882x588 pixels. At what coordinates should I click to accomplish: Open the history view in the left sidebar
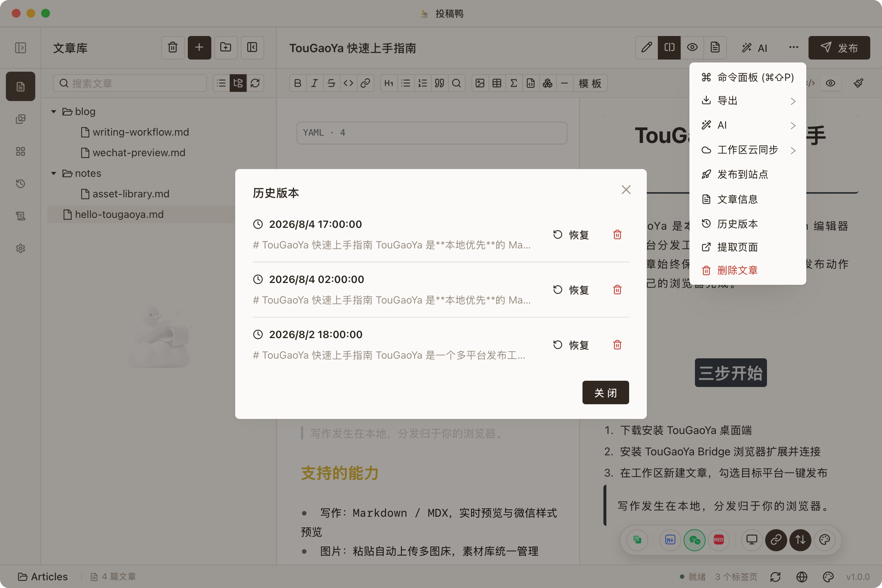click(x=20, y=184)
